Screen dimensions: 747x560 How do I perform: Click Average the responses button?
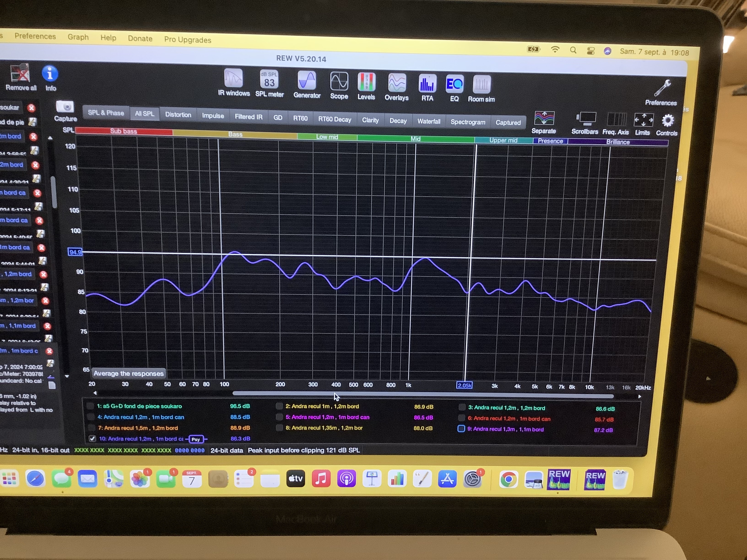point(128,373)
